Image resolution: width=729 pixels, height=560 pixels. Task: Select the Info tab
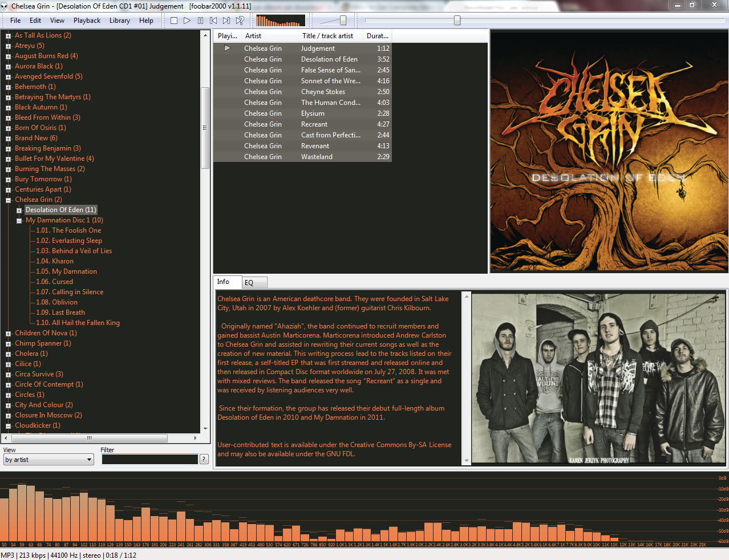tap(228, 282)
